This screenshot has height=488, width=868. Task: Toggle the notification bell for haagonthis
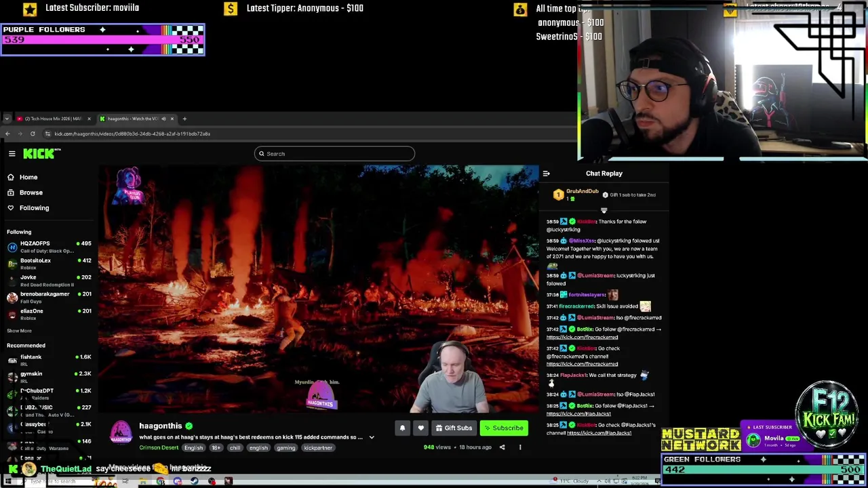[x=402, y=428]
